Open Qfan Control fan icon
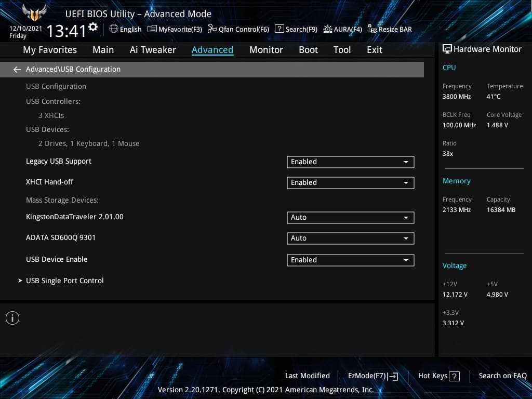Image resolution: width=532 pixels, height=399 pixels. coord(212,29)
